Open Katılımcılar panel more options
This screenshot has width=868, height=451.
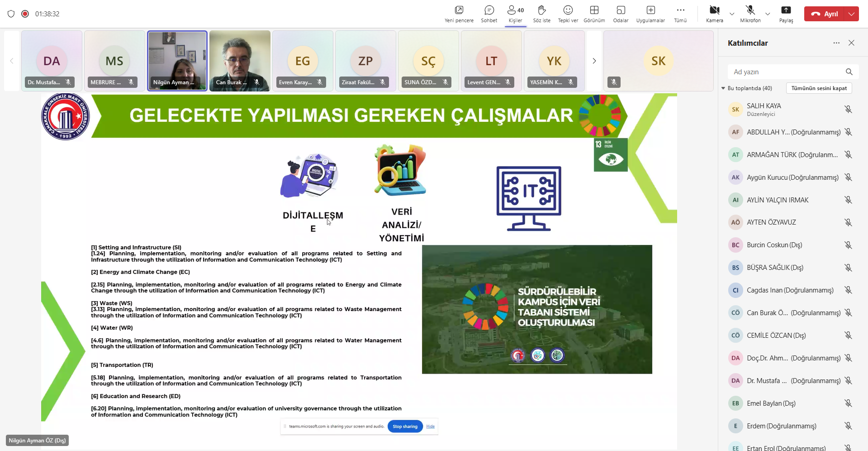tap(836, 43)
